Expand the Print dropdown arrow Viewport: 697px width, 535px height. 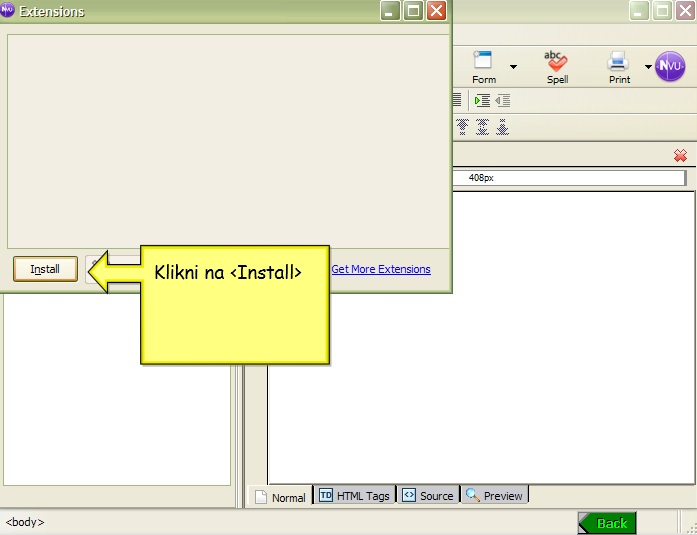pyautogui.click(x=648, y=68)
